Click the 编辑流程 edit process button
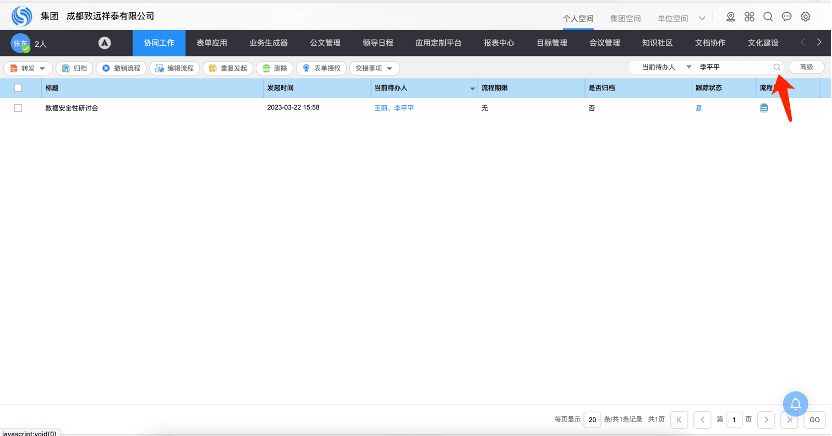832x436 pixels. tap(175, 68)
